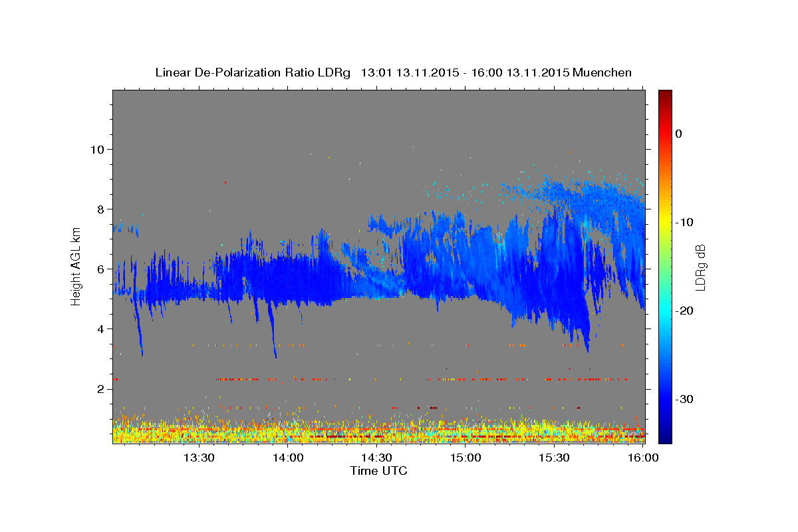798x532 pixels.
Task: Click the 'LDRg dB' colorbar label
Action: point(700,267)
